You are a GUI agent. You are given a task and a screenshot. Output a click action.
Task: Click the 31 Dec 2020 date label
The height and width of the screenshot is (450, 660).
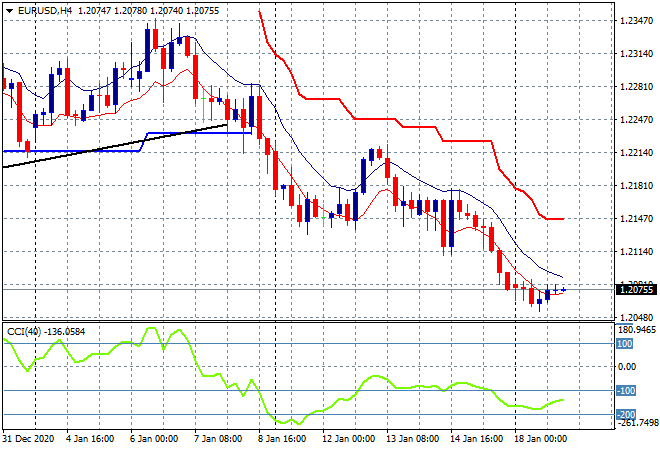30,439
